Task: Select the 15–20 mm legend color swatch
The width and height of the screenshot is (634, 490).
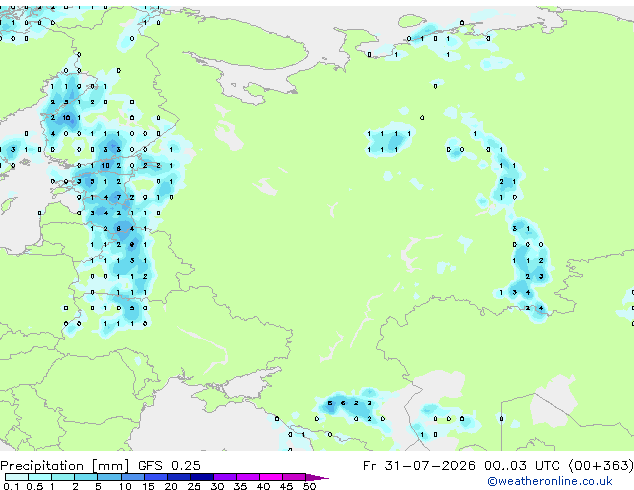Action: [x=156, y=477]
